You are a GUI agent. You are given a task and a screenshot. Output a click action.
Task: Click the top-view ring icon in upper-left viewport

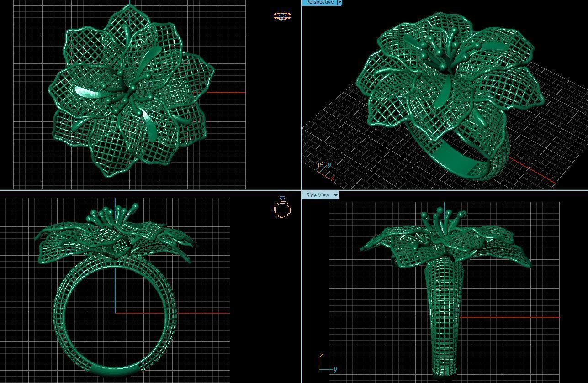[x=282, y=16]
